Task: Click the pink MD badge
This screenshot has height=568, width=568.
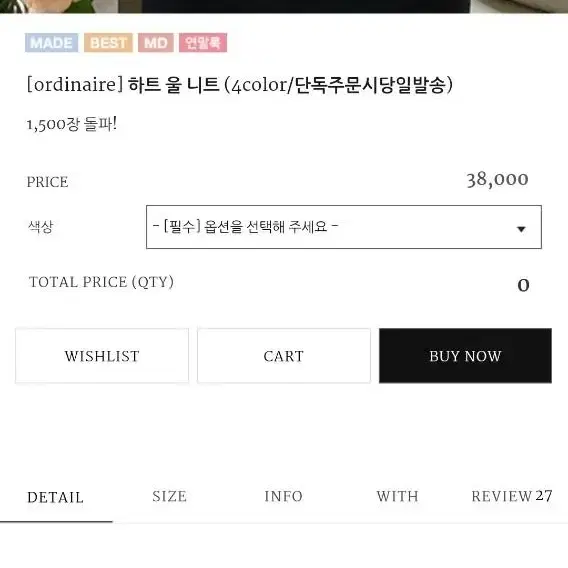Action: (x=156, y=43)
